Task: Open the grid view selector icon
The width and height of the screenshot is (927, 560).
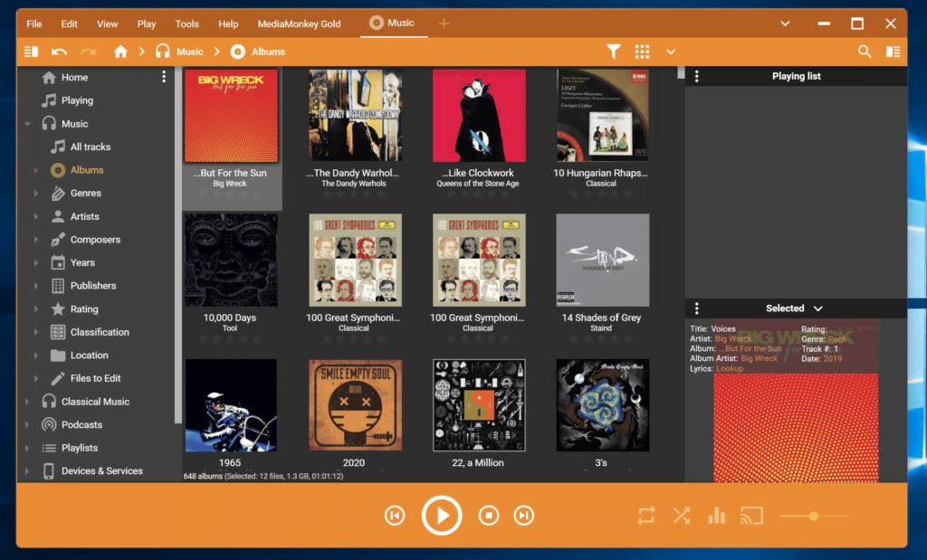Action: [642, 52]
